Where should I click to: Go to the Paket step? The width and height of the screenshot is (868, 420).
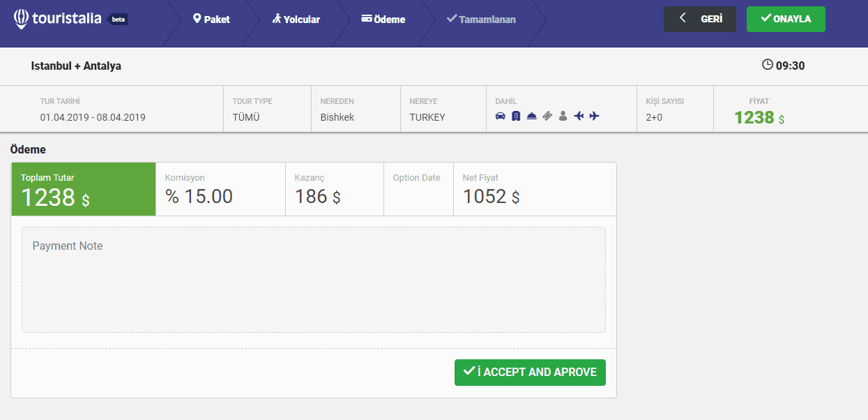pyautogui.click(x=211, y=20)
